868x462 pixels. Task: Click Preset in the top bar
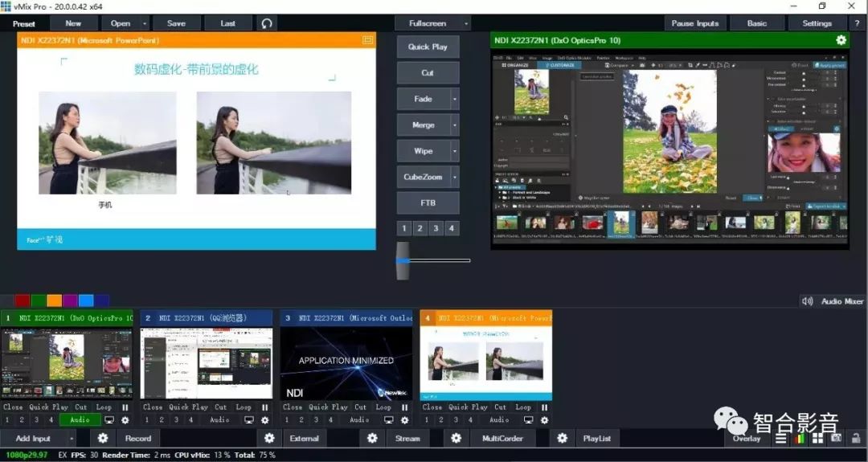click(x=24, y=24)
